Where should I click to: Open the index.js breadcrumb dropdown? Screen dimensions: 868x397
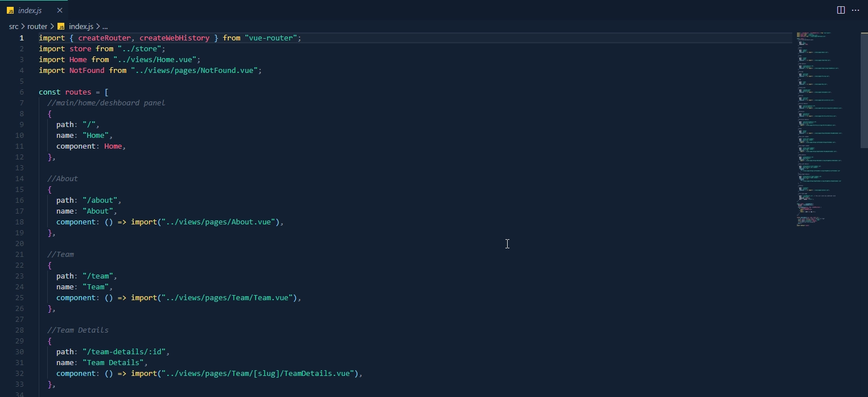pos(80,26)
